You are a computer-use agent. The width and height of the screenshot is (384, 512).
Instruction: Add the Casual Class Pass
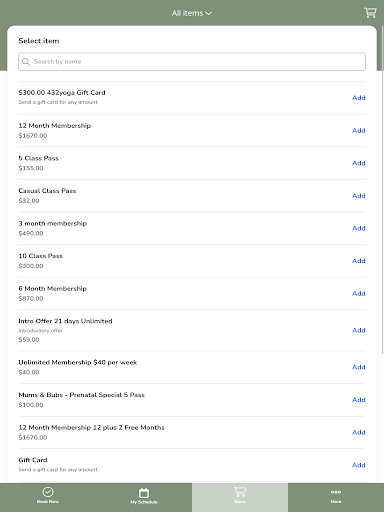coord(359,196)
